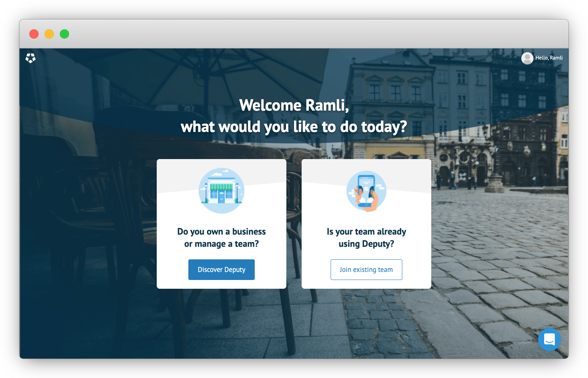Click "Is your team already using Deputy?" text
This screenshot has width=588, height=378.
366,238
